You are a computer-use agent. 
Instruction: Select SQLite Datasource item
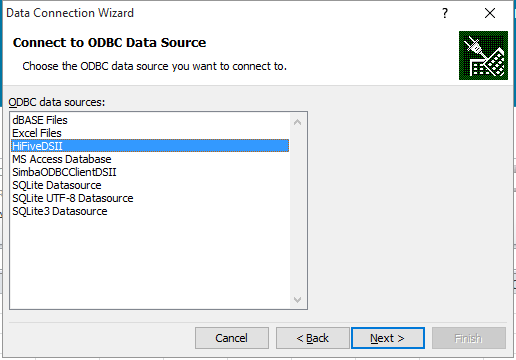tap(150, 185)
